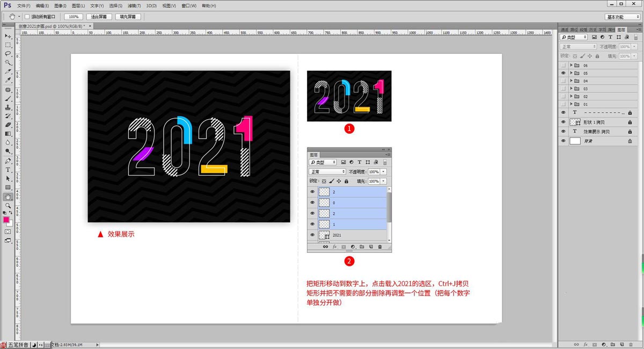This screenshot has width=644, height=349.
Task: Select the Eyedropper tool
Action: 8,80
